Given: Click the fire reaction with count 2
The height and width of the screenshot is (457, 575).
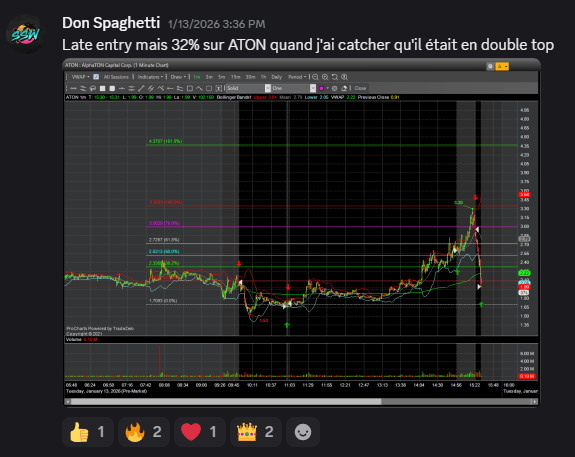Looking at the screenshot, I should pyautogui.click(x=144, y=432).
